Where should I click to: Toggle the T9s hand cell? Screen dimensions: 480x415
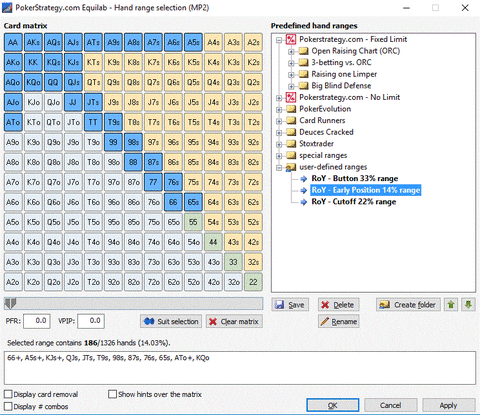coord(113,122)
